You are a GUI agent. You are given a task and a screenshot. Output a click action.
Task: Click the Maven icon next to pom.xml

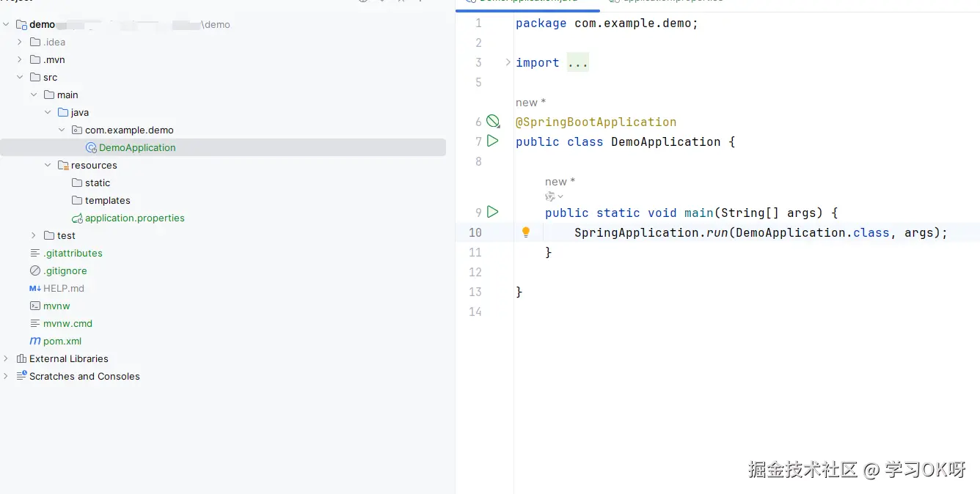(35, 341)
